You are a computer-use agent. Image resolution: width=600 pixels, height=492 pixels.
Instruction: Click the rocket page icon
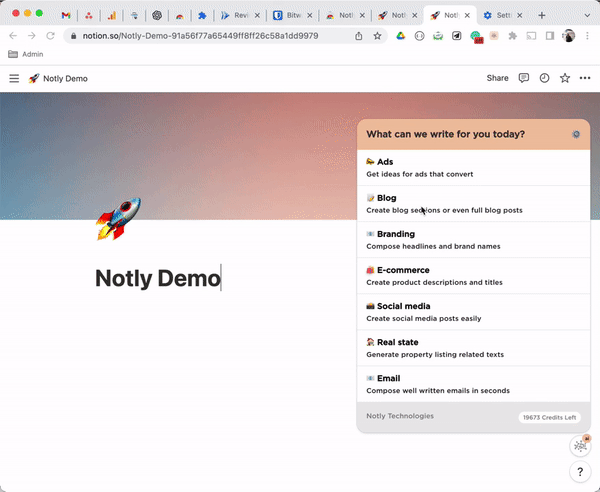click(x=118, y=219)
